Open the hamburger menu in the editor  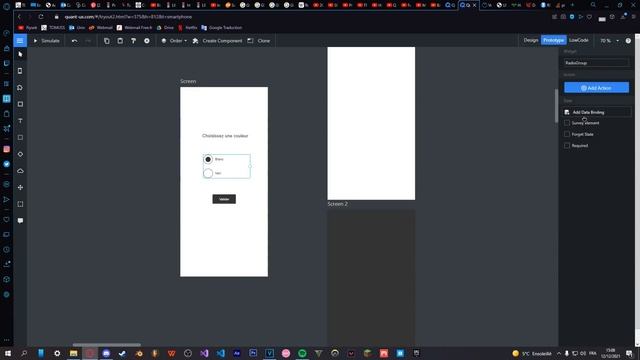20,41
